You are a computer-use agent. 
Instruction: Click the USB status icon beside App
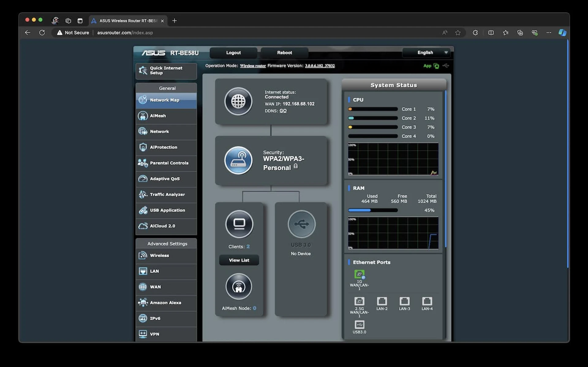[446, 66]
